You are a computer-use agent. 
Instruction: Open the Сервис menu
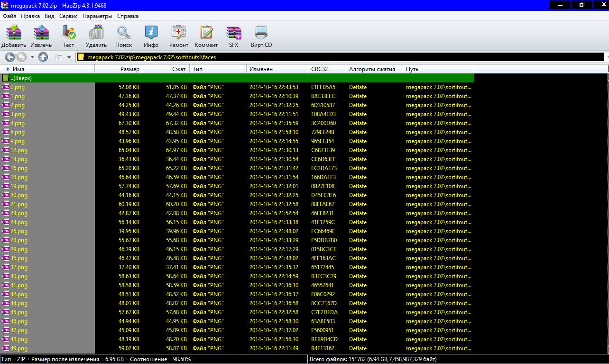(x=68, y=16)
